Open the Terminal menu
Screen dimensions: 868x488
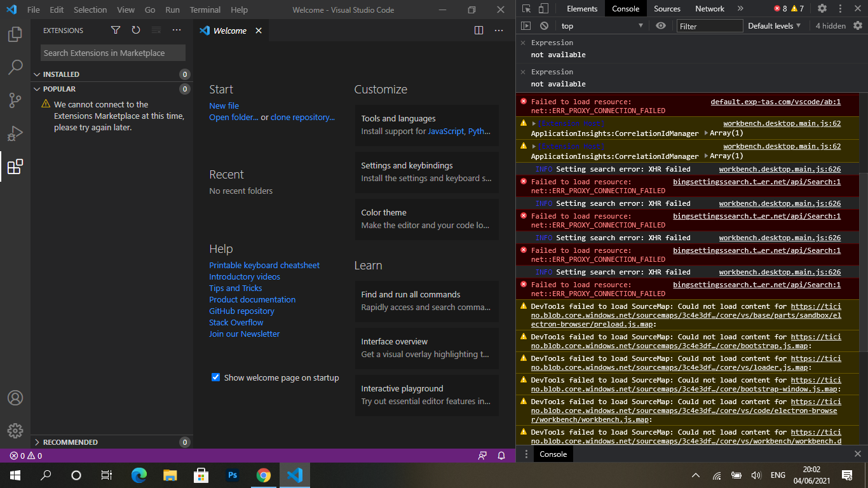(x=205, y=10)
